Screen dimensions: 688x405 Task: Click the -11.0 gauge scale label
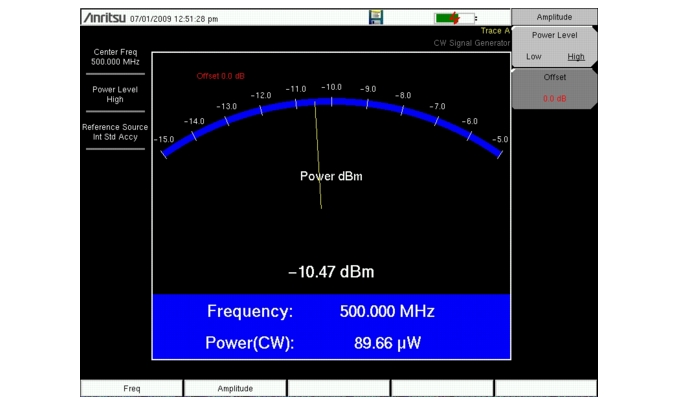click(296, 89)
